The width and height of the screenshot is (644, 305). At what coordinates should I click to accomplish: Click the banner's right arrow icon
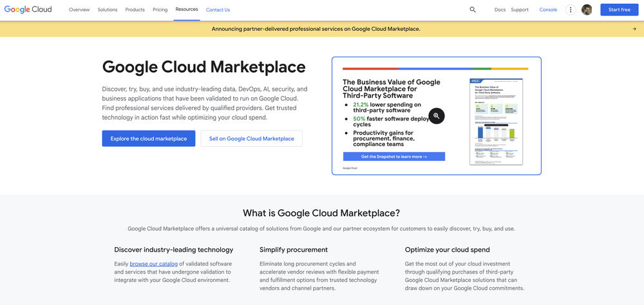(x=634, y=29)
